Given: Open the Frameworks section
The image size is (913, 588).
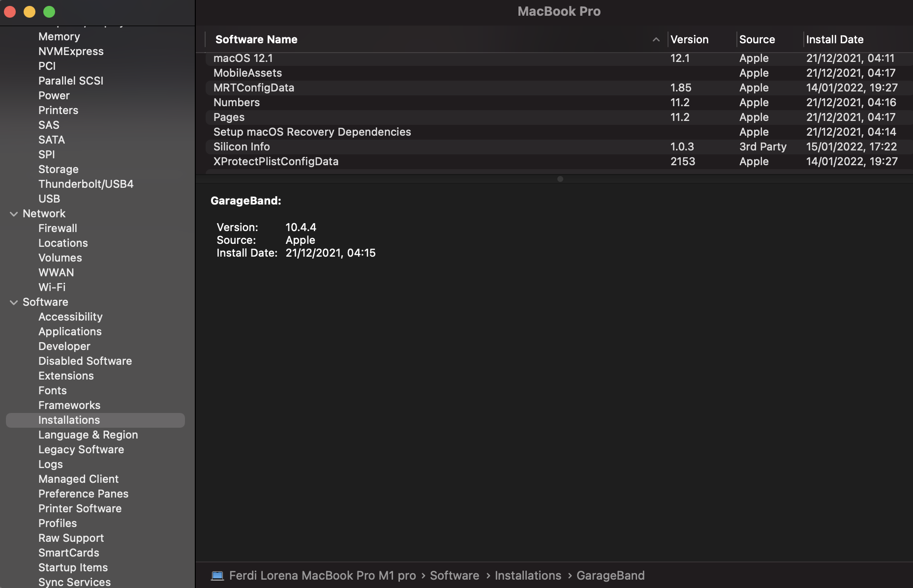Looking at the screenshot, I should click(x=69, y=406).
